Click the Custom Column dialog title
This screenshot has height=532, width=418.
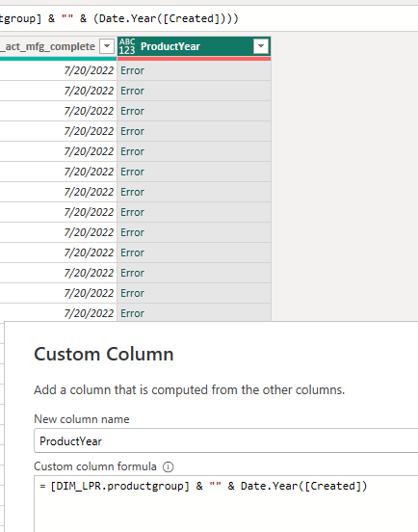tap(104, 354)
